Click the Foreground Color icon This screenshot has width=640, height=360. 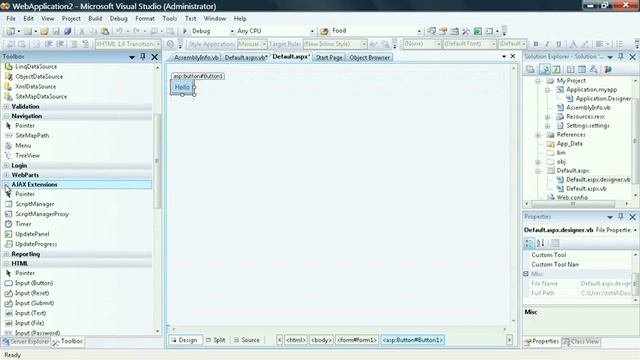coord(573,44)
